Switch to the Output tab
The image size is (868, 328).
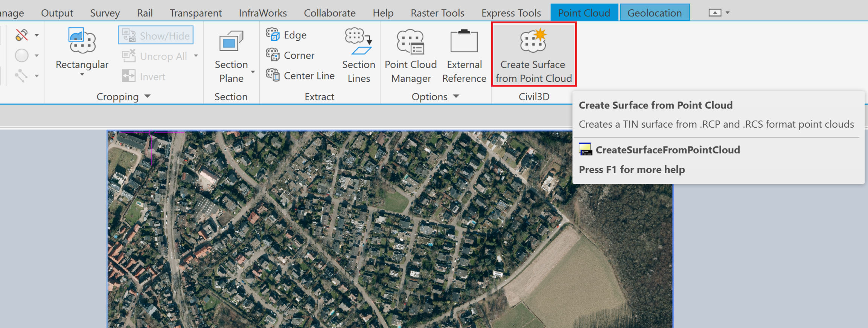(x=57, y=13)
